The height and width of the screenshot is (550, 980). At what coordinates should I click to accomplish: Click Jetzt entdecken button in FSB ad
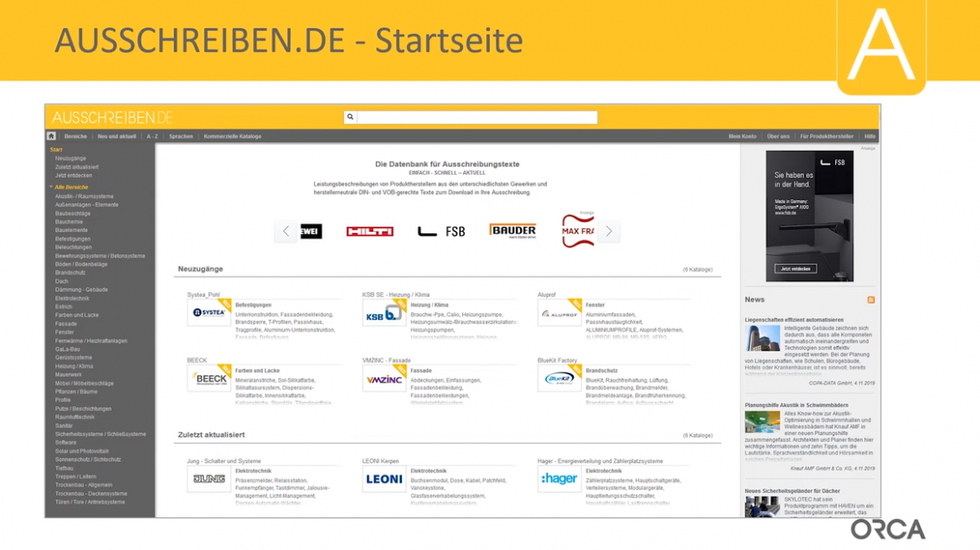point(795,269)
